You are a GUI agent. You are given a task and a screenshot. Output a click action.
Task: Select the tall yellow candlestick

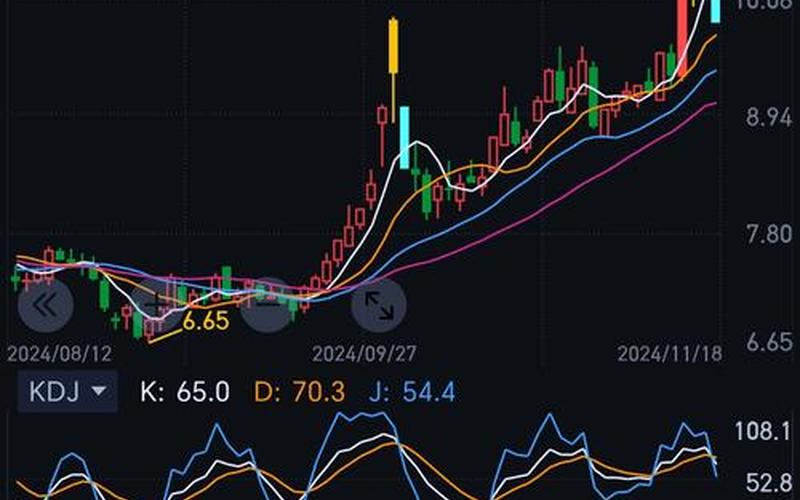394,46
